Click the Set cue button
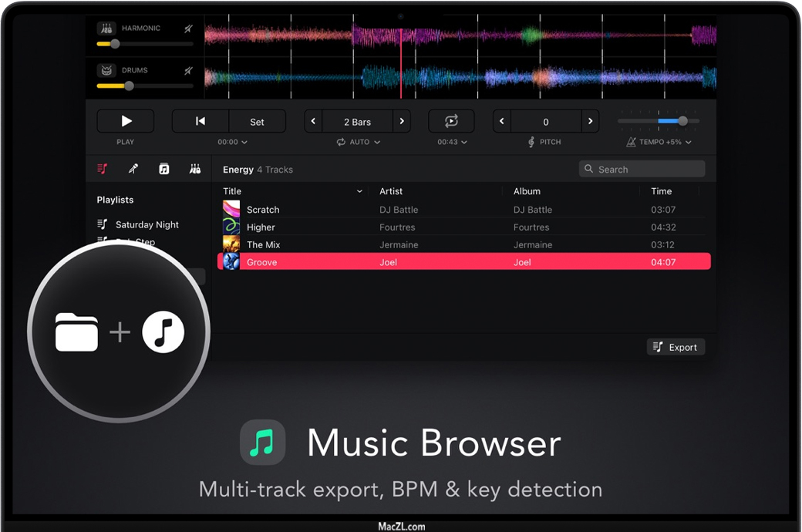 pyautogui.click(x=257, y=121)
